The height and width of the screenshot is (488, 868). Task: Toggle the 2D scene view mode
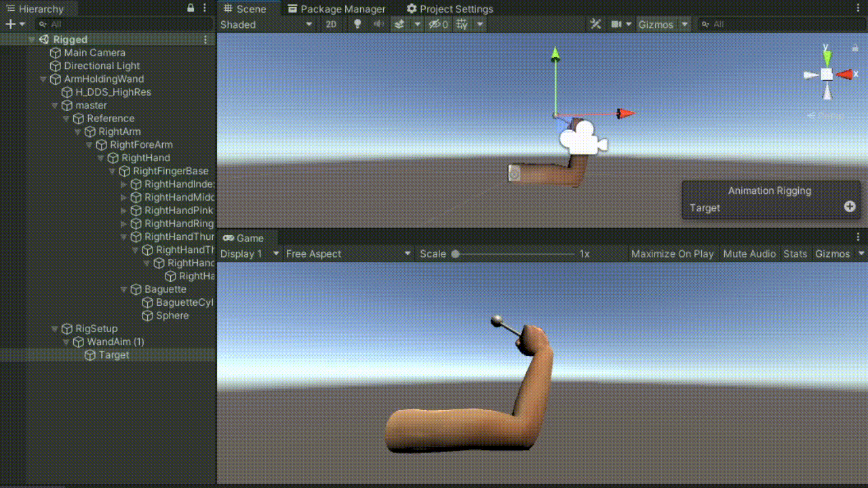[331, 24]
